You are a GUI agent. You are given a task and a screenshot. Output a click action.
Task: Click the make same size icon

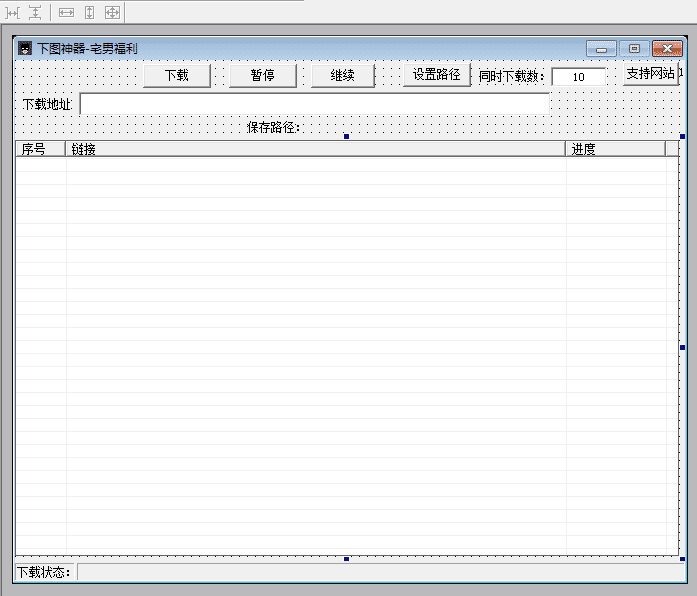pyautogui.click(x=112, y=12)
